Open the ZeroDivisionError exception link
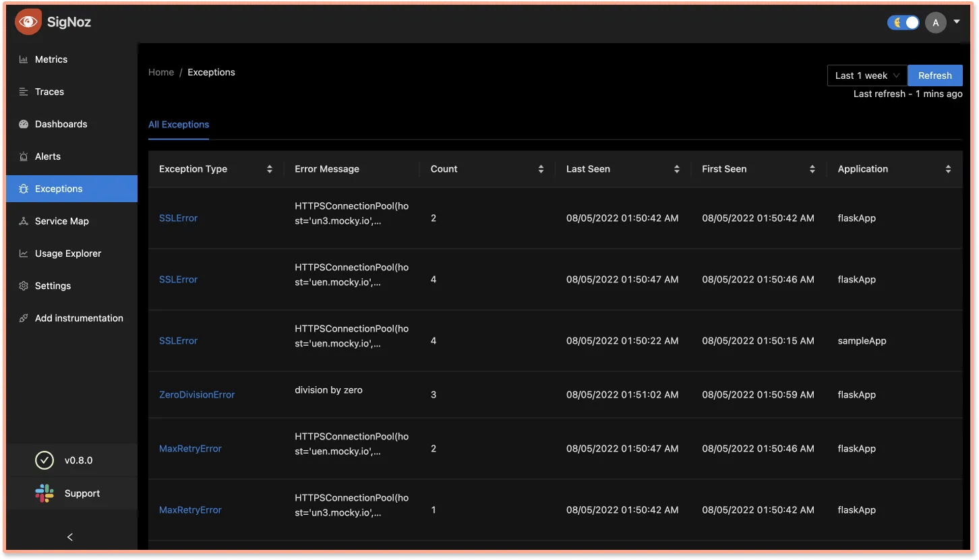 197,394
